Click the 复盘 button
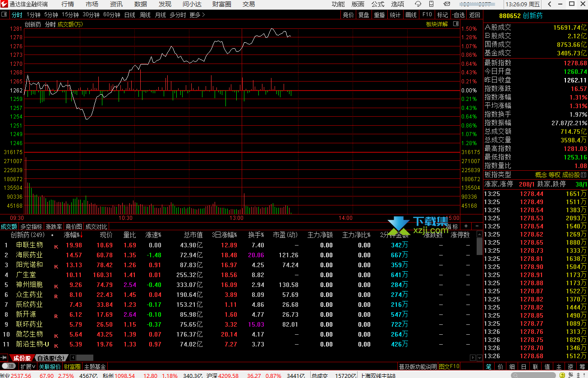This screenshot has width=588, height=378. [363, 15]
